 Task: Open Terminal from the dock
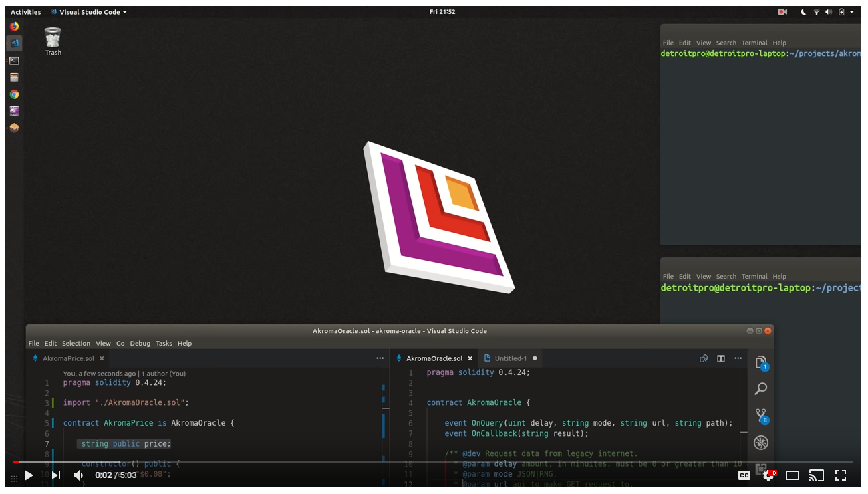click(x=14, y=61)
